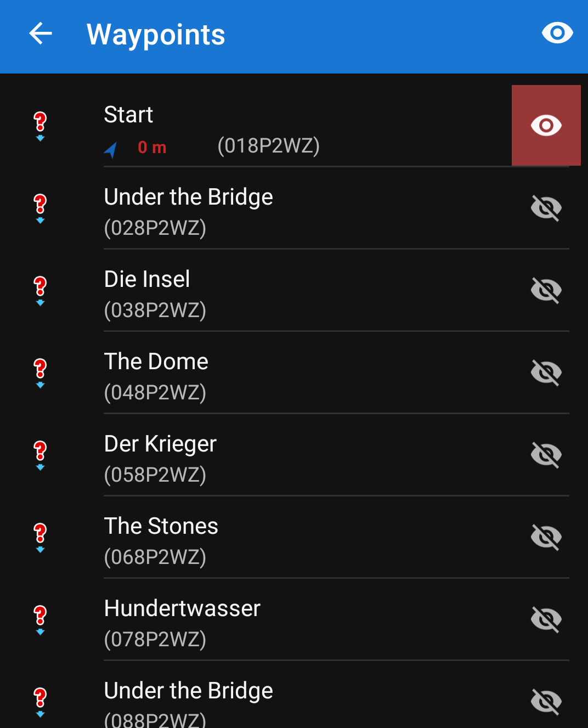Show The Dome waypoint on map

coord(546,373)
